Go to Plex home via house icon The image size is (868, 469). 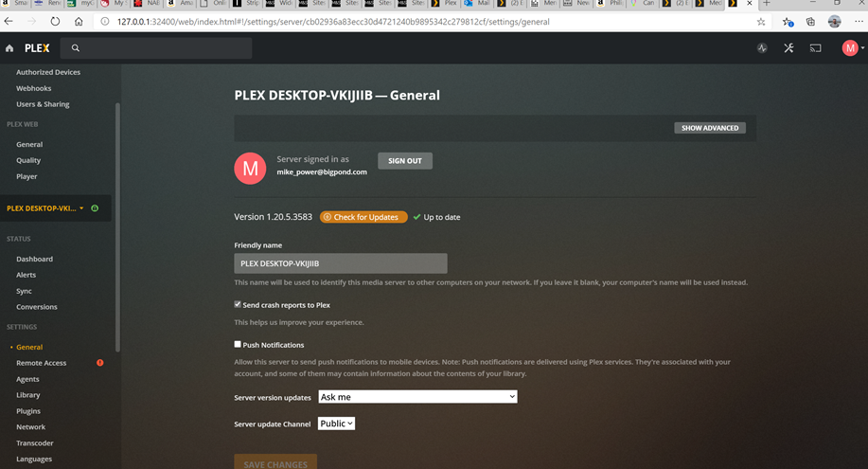pos(9,48)
